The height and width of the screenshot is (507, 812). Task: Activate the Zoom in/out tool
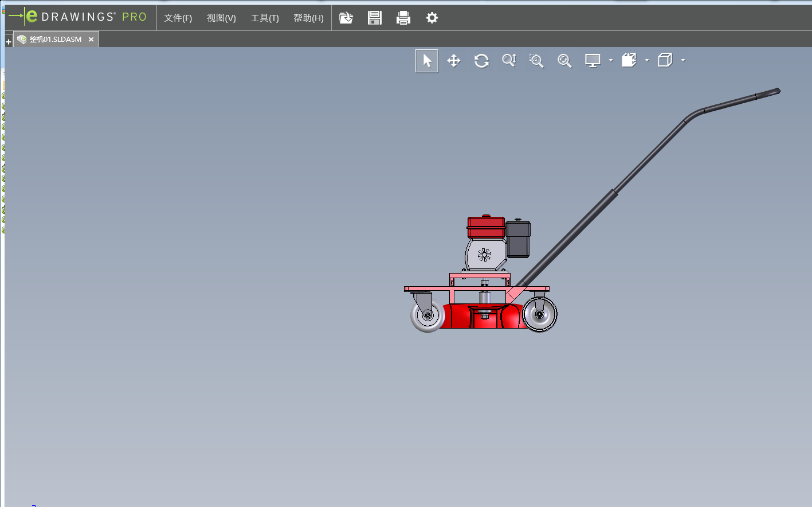pos(509,61)
